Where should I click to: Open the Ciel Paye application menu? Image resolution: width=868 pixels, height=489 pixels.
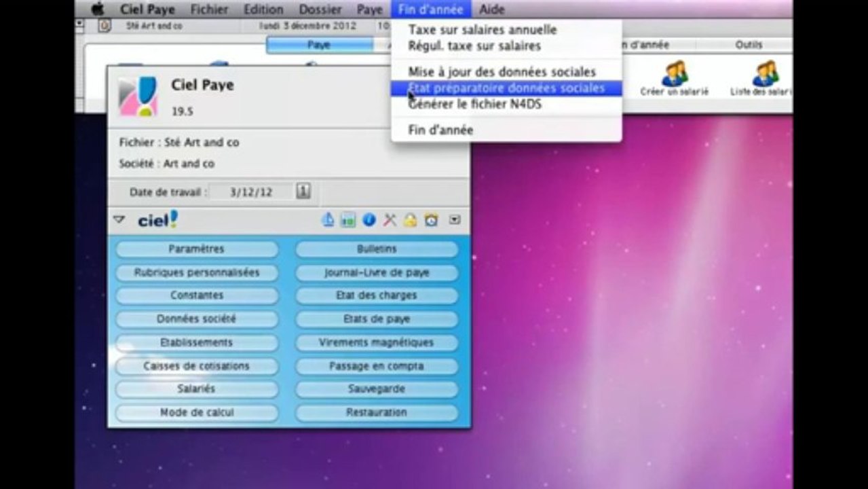(147, 10)
